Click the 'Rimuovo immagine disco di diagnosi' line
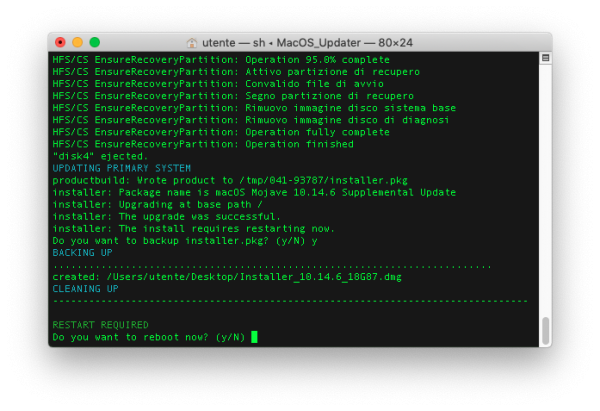 (251, 120)
